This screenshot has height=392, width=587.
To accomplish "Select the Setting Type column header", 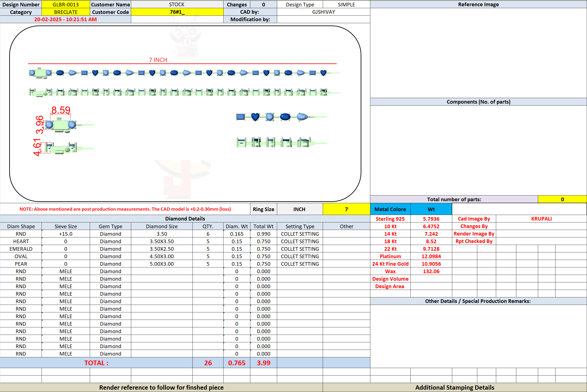I will (300, 226).
